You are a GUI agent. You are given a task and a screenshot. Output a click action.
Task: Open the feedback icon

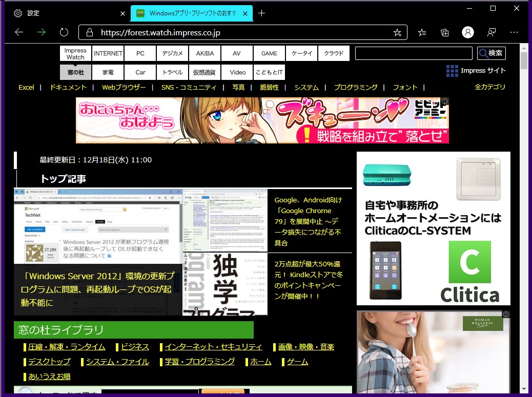(491, 33)
